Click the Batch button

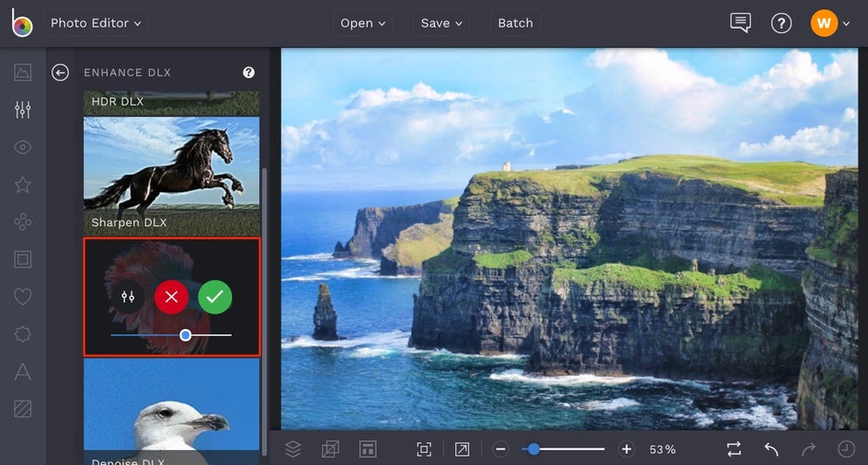[515, 23]
